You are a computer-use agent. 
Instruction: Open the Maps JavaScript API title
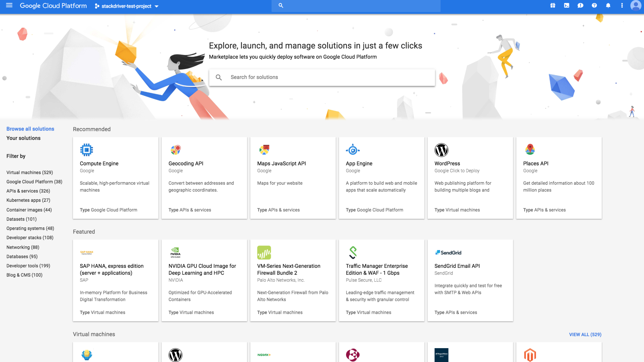coord(282,163)
